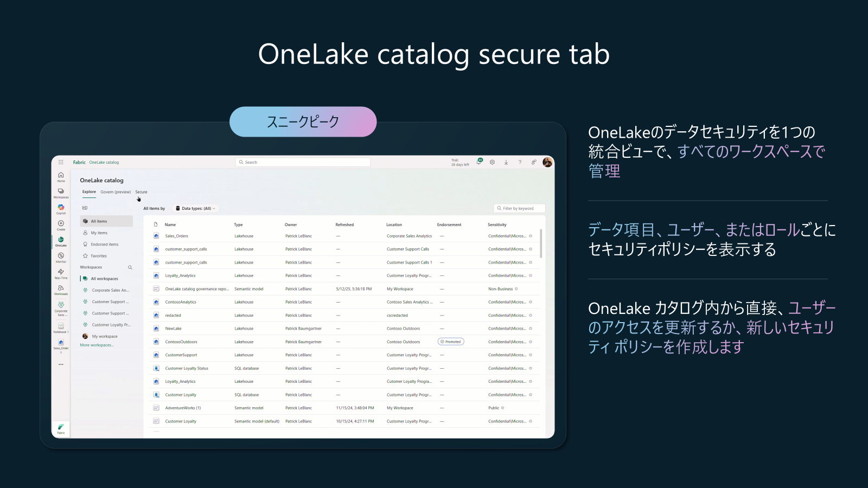Viewport: 868px width, 488px height.
Task: Sort by Type column header
Action: (238, 224)
